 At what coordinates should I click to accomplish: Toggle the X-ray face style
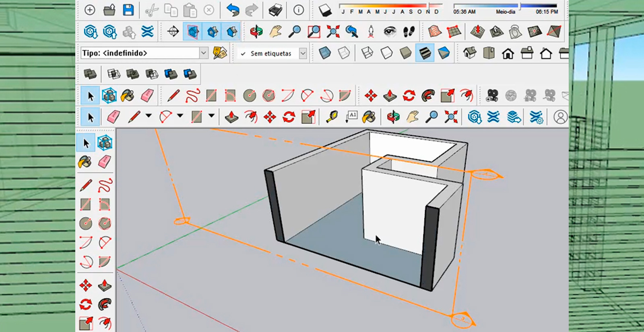(325, 53)
